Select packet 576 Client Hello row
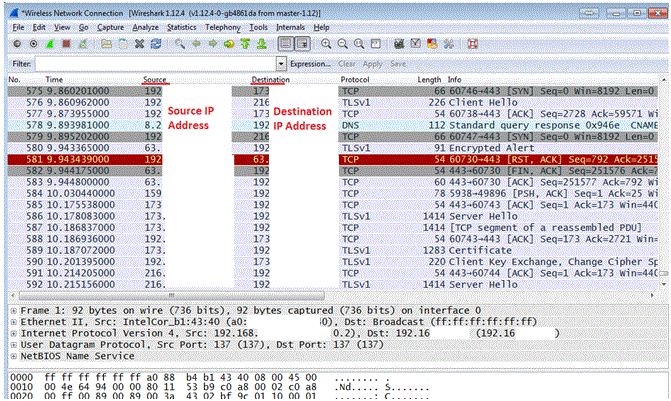 333,102
